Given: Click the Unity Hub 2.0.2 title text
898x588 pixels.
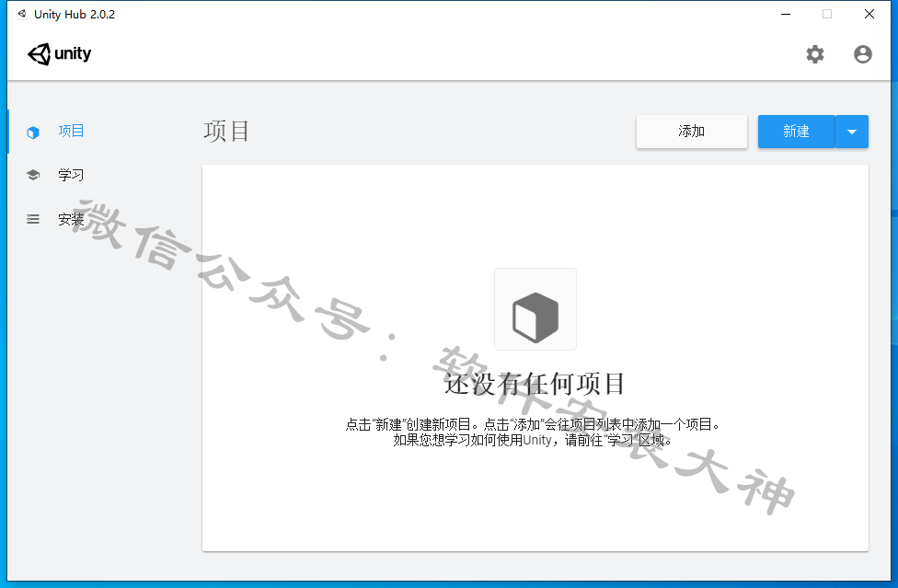Looking at the screenshot, I should [75, 15].
